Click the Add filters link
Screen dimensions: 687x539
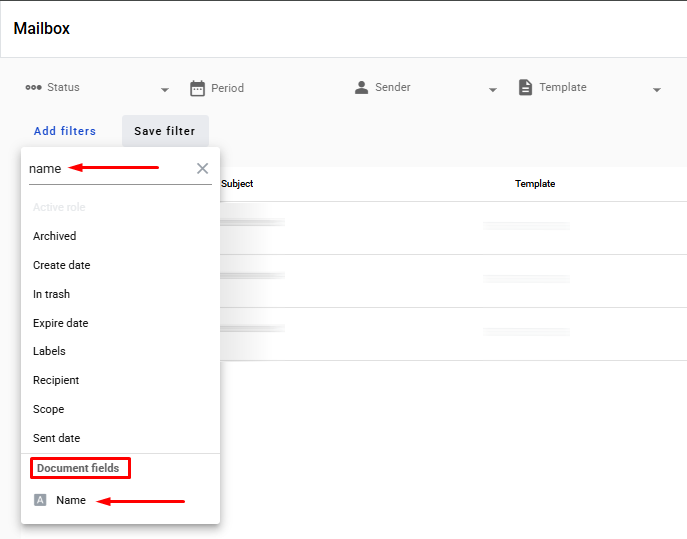click(65, 131)
